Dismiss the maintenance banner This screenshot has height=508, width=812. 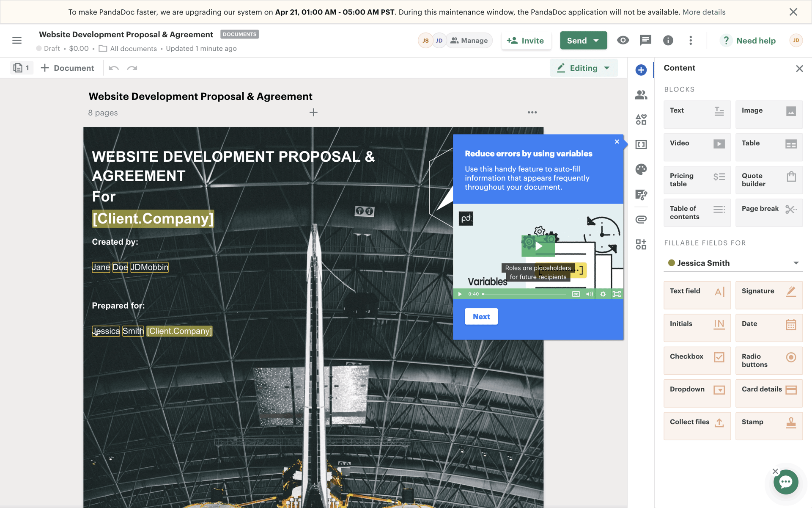tap(793, 12)
